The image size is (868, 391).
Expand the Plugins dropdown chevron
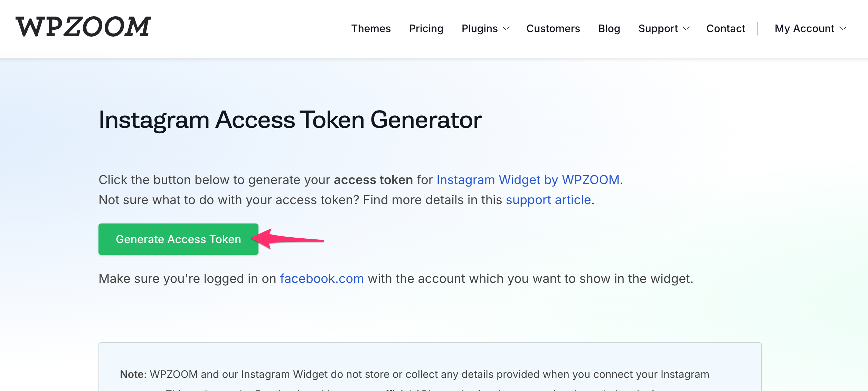pos(506,28)
